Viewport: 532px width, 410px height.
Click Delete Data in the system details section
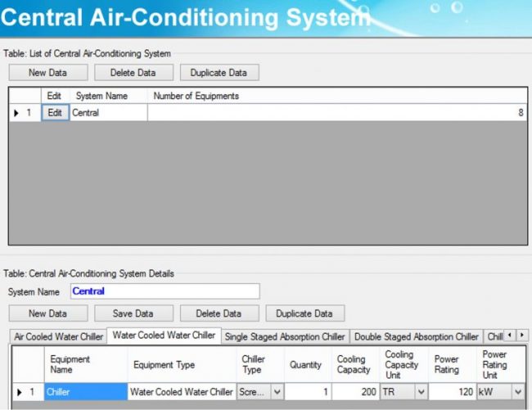pos(219,313)
